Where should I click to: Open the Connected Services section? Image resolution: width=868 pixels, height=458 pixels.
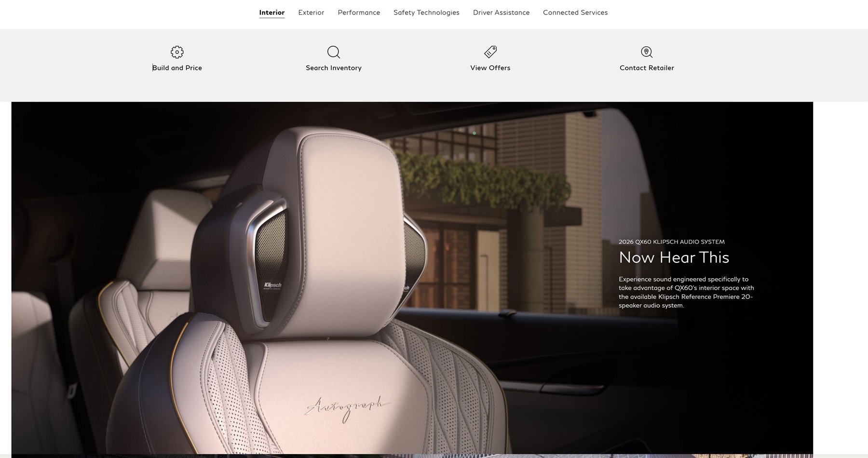tap(575, 12)
